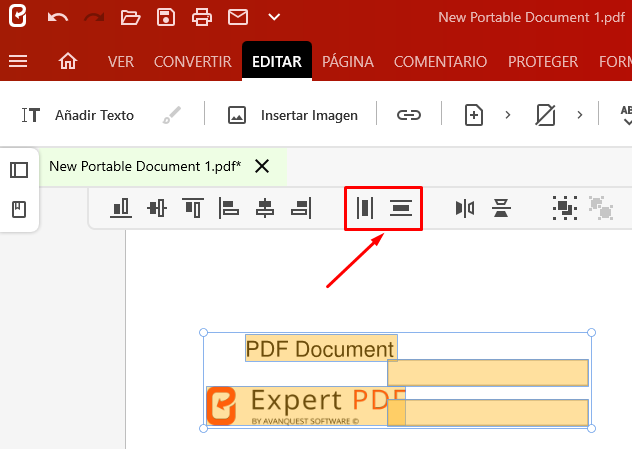Redo the last undone action
Viewport: 632px width, 449px height.
[94, 17]
